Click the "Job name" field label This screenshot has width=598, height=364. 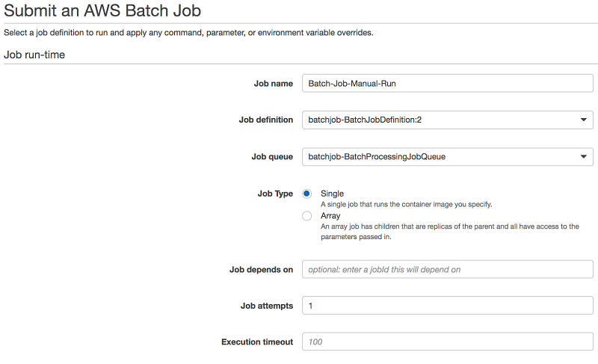(x=274, y=84)
